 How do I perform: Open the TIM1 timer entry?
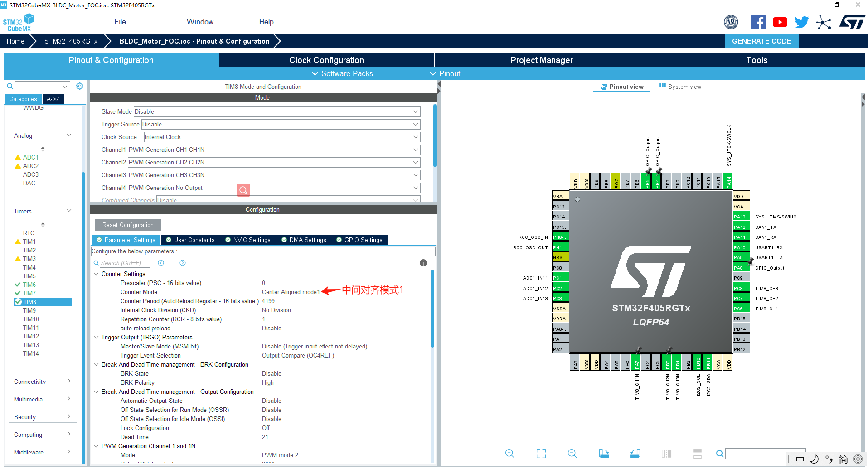coord(29,242)
